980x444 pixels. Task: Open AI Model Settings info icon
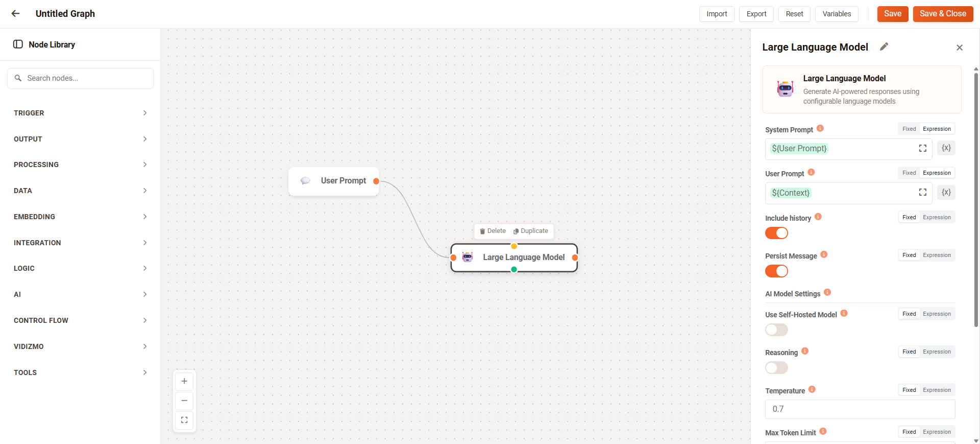point(827,292)
